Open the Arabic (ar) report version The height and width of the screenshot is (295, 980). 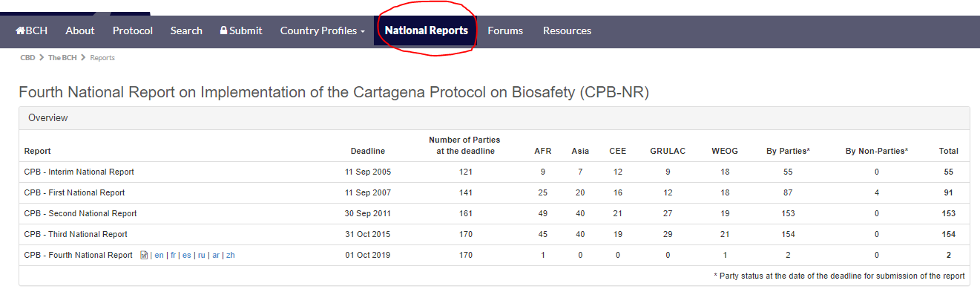tap(216, 255)
